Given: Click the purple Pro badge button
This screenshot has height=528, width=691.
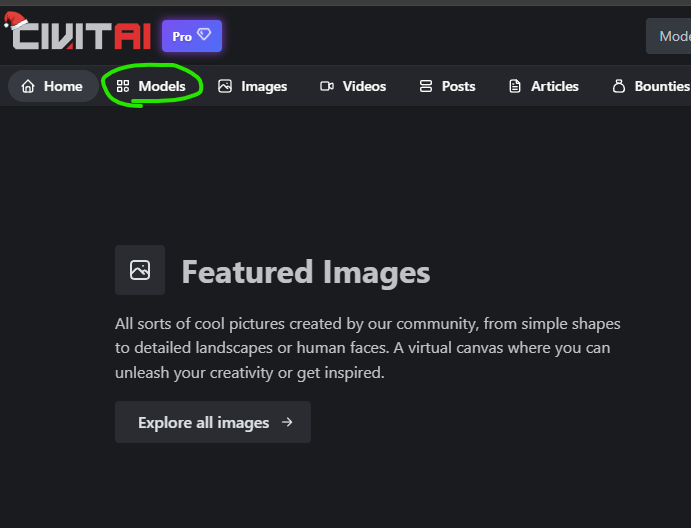Looking at the screenshot, I should [x=192, y=36].
